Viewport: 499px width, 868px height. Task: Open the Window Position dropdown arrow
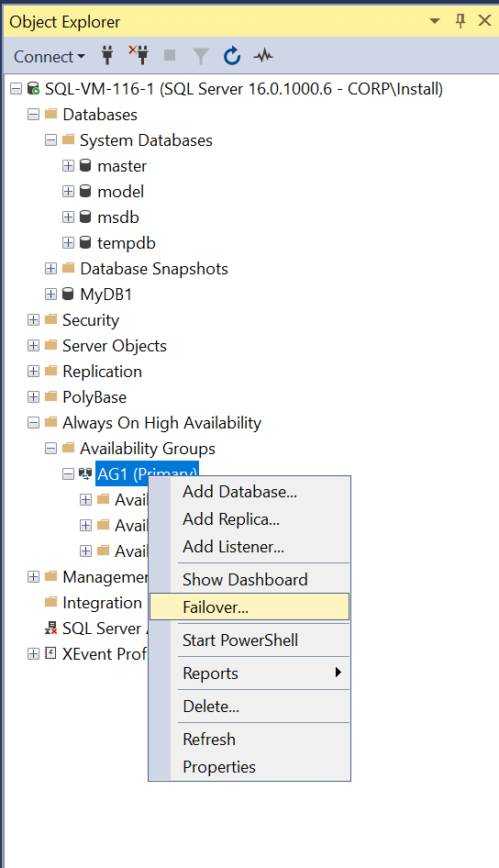[435, 21]
